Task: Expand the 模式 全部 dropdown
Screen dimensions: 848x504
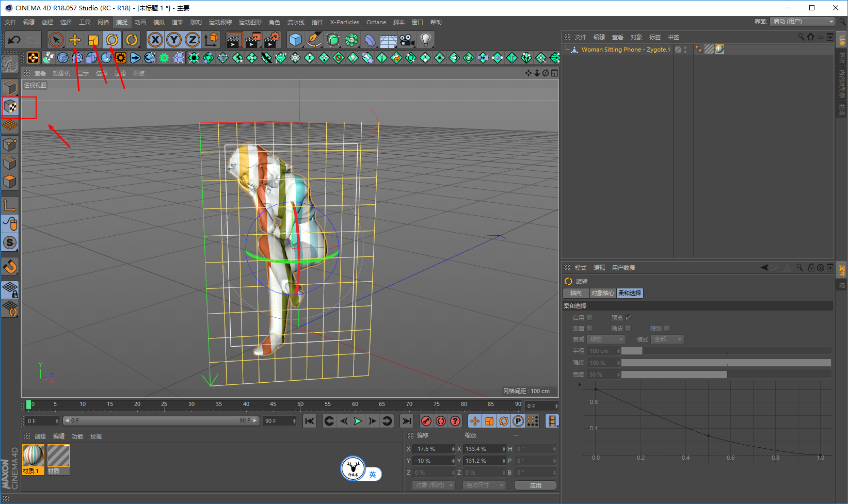Action: 667,339
